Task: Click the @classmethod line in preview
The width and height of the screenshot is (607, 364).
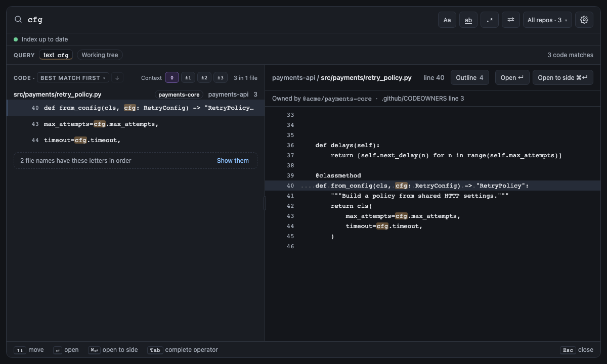Action: (x=338, y=175)
